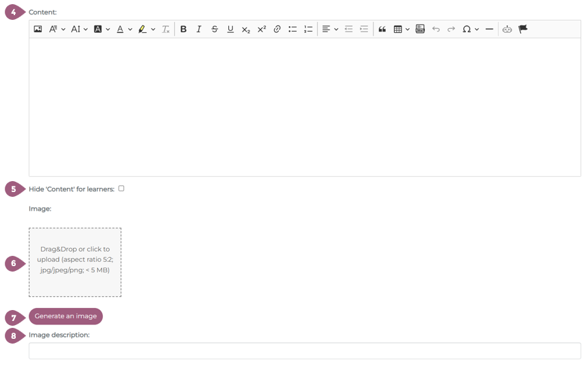Insert a block quote
588x369 pixels.
pos(382,29)
